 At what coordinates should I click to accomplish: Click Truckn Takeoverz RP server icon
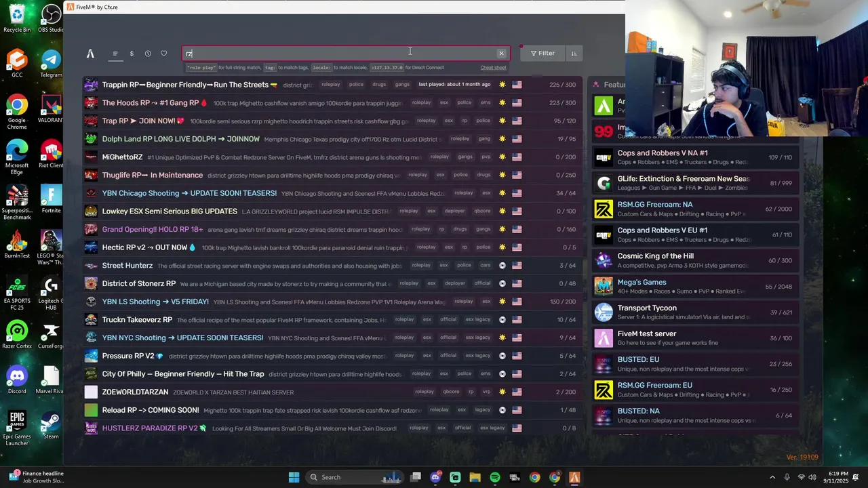coord(91,319)
